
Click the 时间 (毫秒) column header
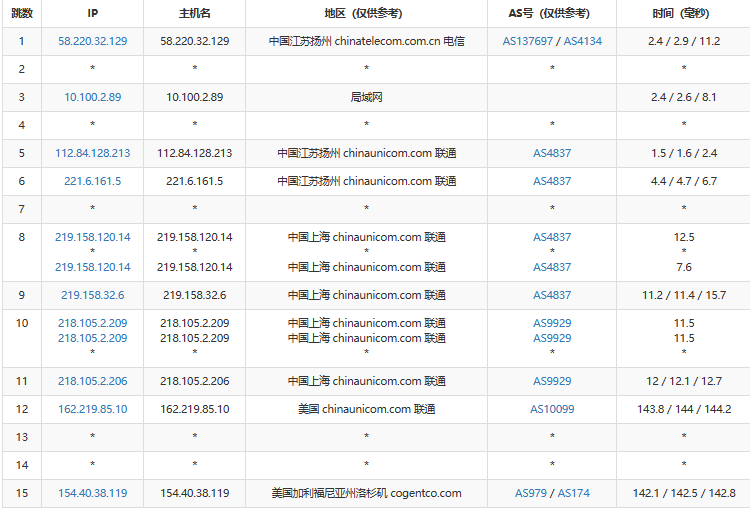(684, 13)
